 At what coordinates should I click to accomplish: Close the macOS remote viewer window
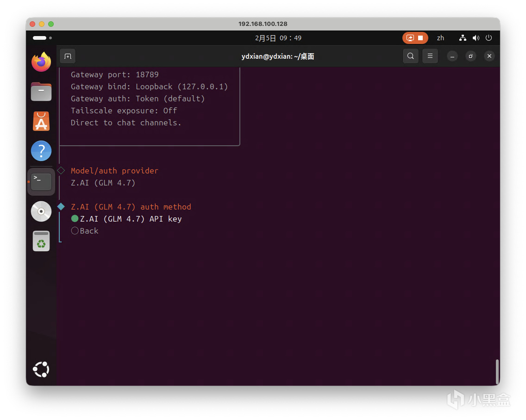[32, 24]
